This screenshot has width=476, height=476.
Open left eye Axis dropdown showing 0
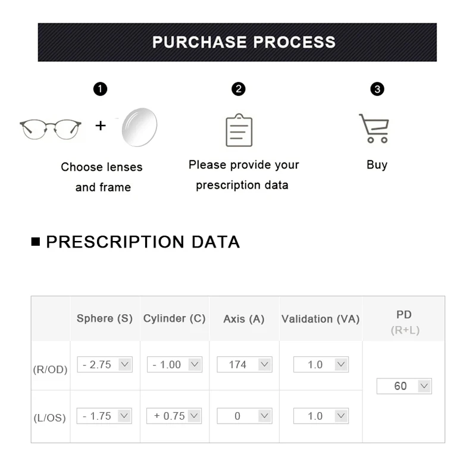coord(245,416)
